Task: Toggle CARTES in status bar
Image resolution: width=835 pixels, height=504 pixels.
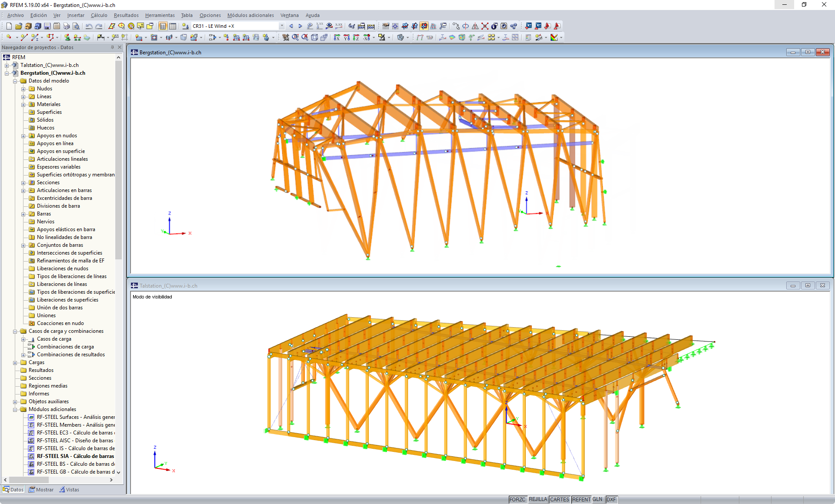Action: [x=559, y=500]
